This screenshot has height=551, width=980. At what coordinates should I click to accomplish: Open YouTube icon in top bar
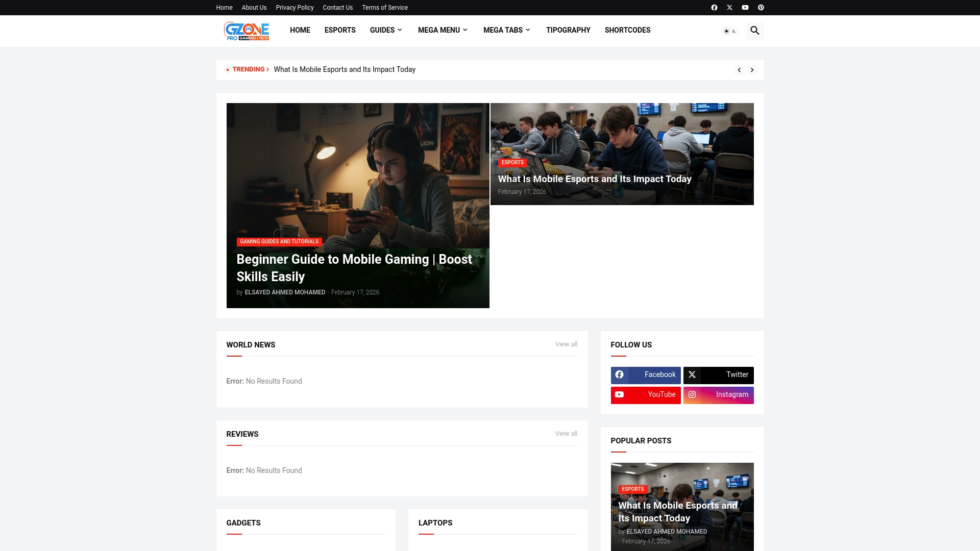tap(745, 8)
